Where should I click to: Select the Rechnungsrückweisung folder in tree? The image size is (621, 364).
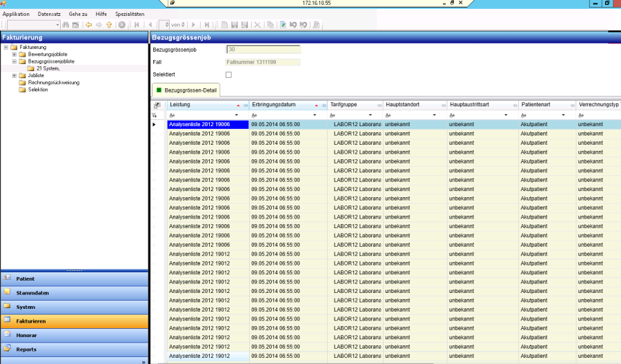pyautogui.click(x=54, y=83)
